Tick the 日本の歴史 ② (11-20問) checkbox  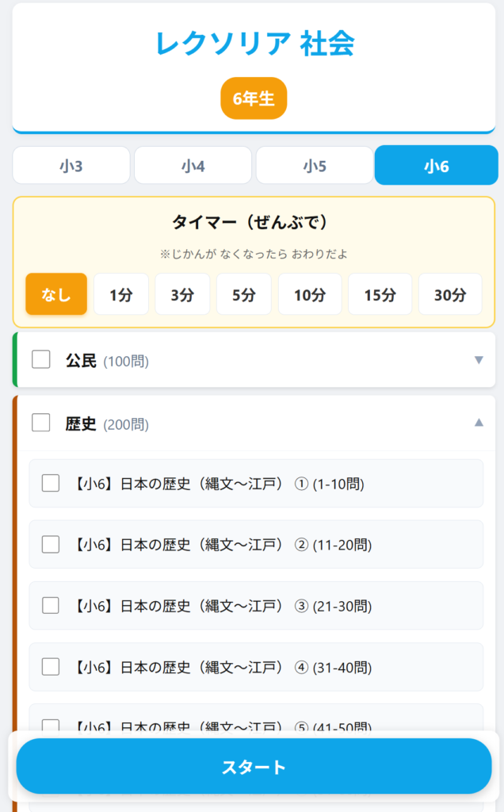point(51,544)
